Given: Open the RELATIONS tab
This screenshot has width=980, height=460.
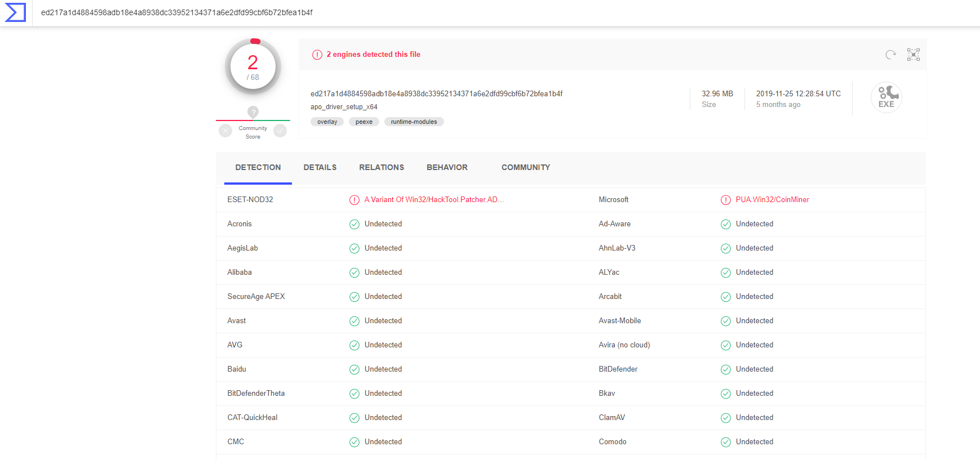Looking at the screenshot, I should pos(382,167).
